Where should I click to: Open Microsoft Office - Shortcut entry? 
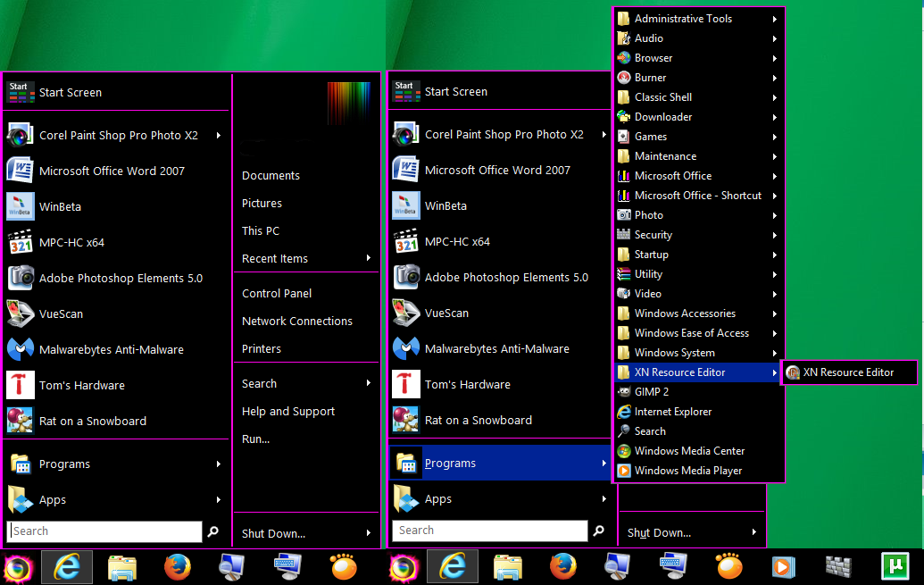tap(698, 196)
